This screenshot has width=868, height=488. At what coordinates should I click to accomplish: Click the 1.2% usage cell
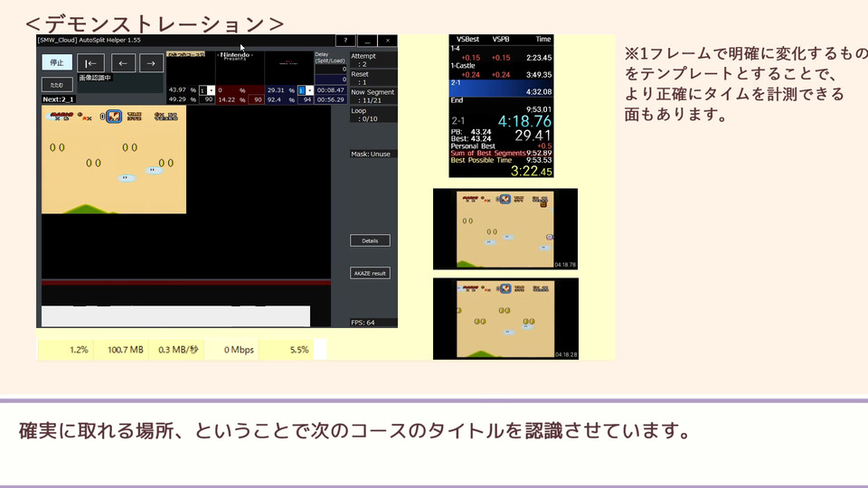click(65, 350)
